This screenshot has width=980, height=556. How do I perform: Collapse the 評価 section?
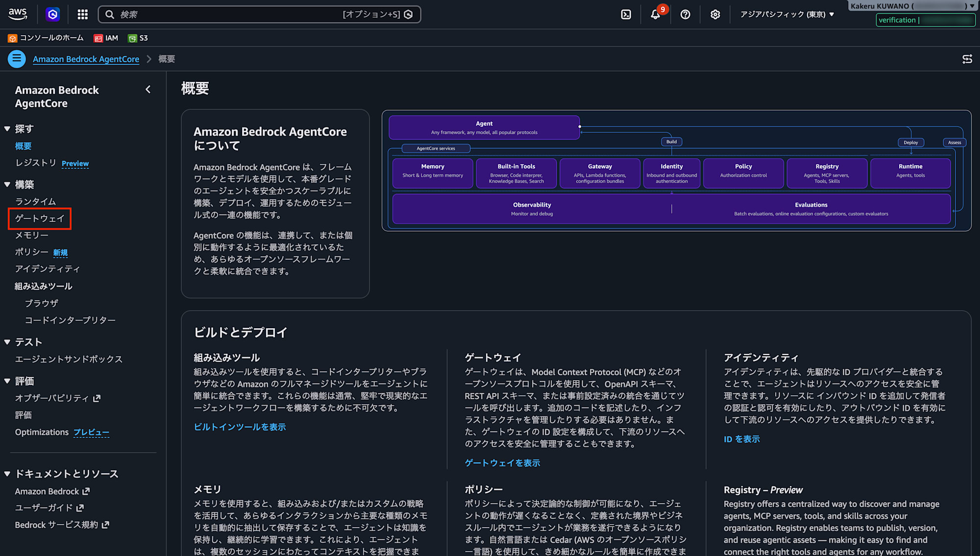click(7, 381)
